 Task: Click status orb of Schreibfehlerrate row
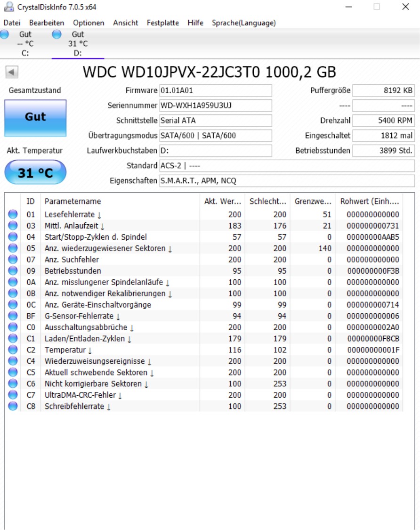pyautogui.click(x=13, y=406)
